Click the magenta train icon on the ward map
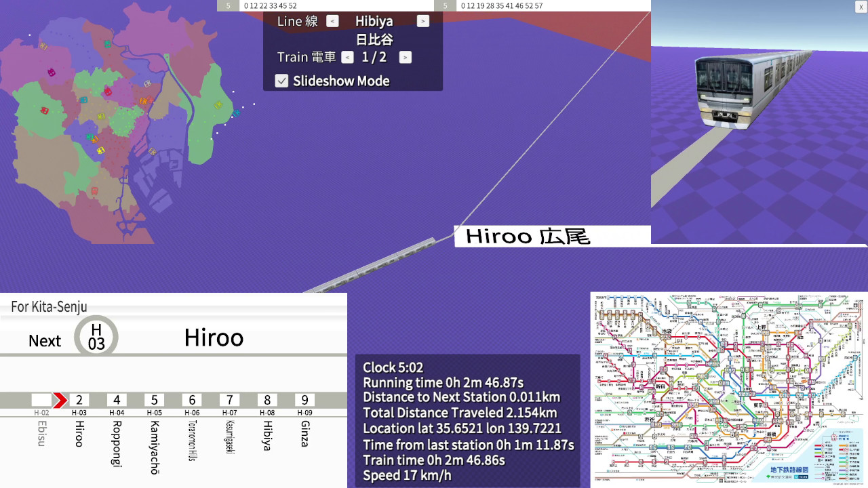Screen dimensions: 868x488 (52, 73)
